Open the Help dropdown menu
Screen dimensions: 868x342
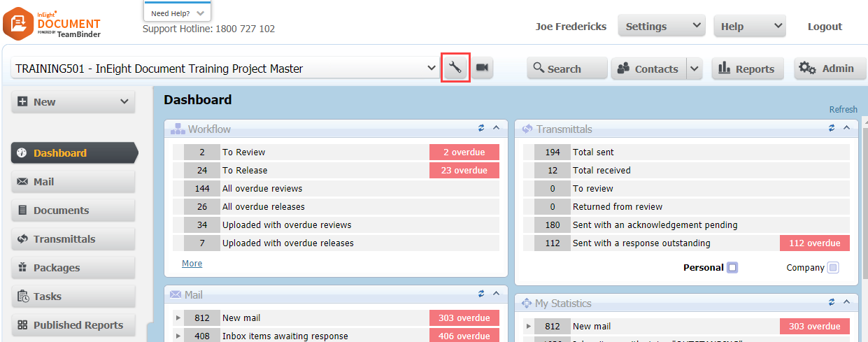pos(750,26)
